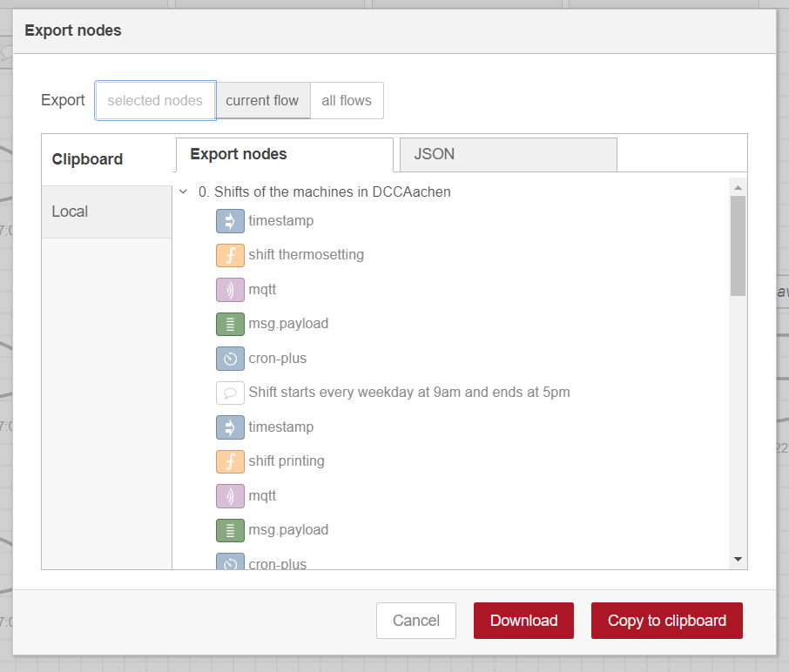Screen dimensions: 789x672
Task: Click the msg.payload debug node icon
Action: coord(230,324)
